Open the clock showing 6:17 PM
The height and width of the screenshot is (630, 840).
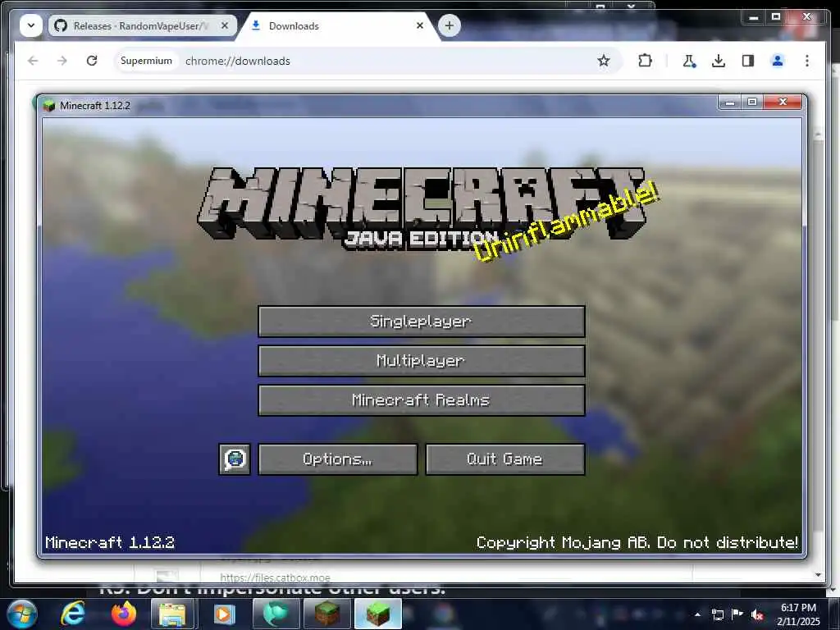coord(798,614)
